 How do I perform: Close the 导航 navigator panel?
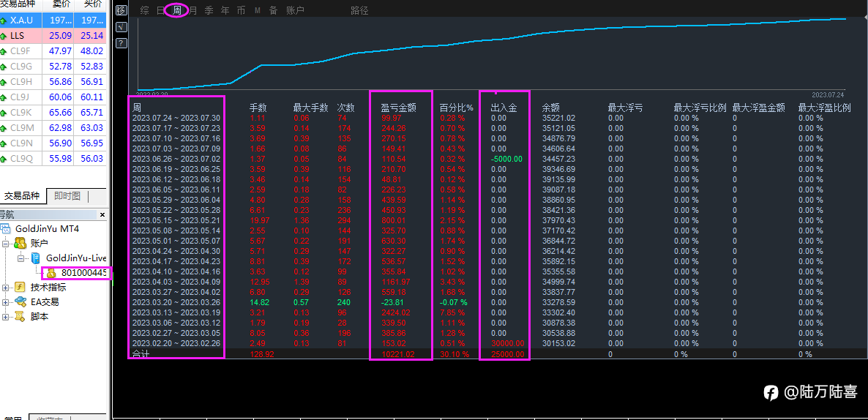pos(102,214)
